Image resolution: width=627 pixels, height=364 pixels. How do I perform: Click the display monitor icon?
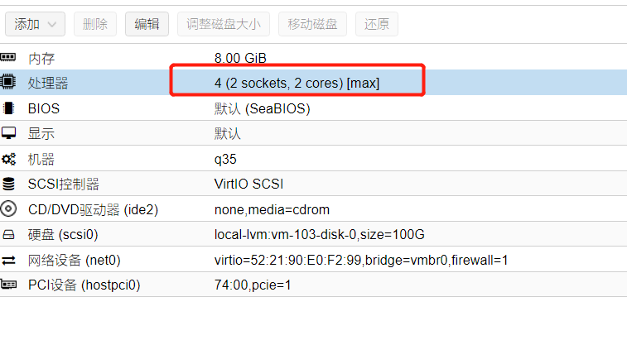click(x=9, y=133)
